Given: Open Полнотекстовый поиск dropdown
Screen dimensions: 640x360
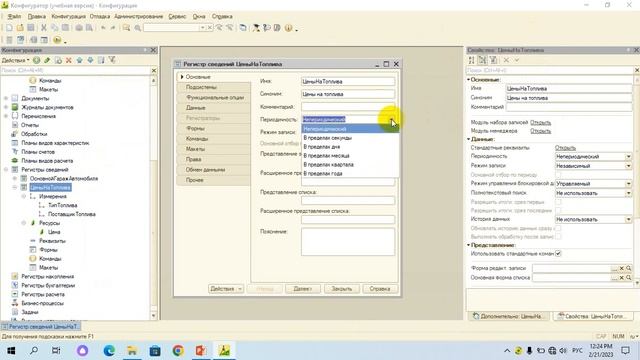Looking at the screenshot, I should point(628,193).
